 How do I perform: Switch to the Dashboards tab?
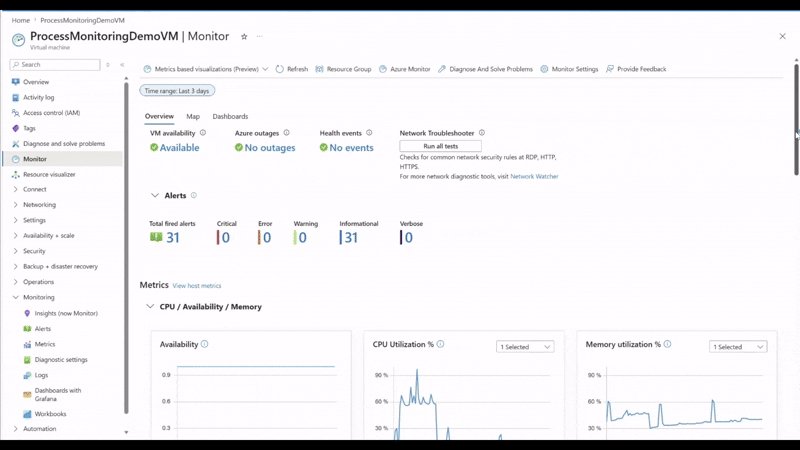point(230,116)
